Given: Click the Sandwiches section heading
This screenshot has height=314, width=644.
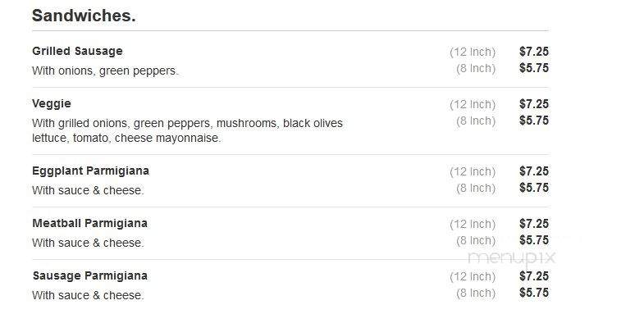Looking at the screenshot, I should [x=84, y=16].
